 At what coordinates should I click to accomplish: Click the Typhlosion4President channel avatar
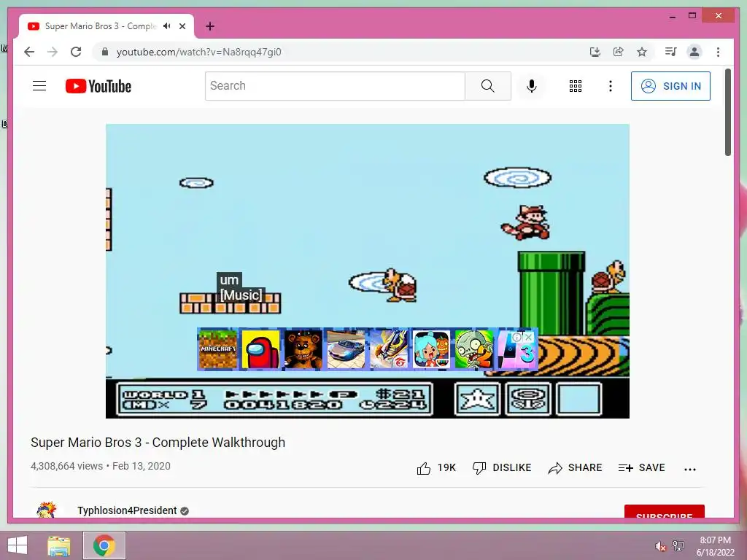tap(47, 510)
